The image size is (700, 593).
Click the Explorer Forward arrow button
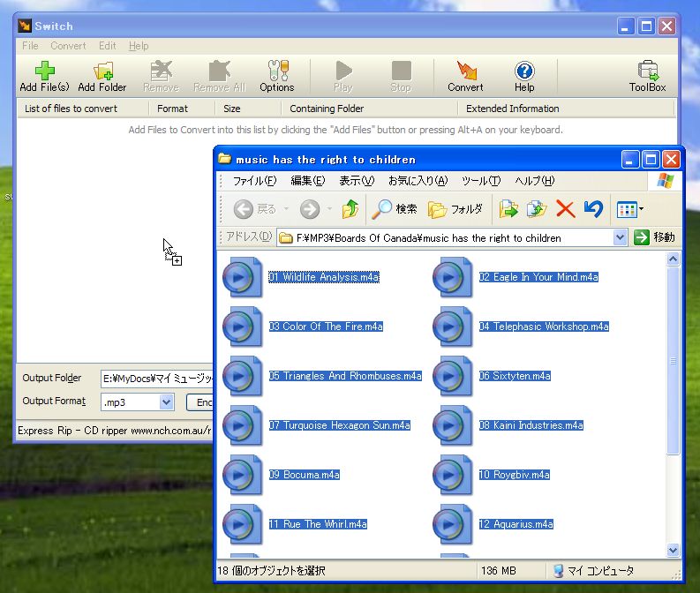click(309, 209)
